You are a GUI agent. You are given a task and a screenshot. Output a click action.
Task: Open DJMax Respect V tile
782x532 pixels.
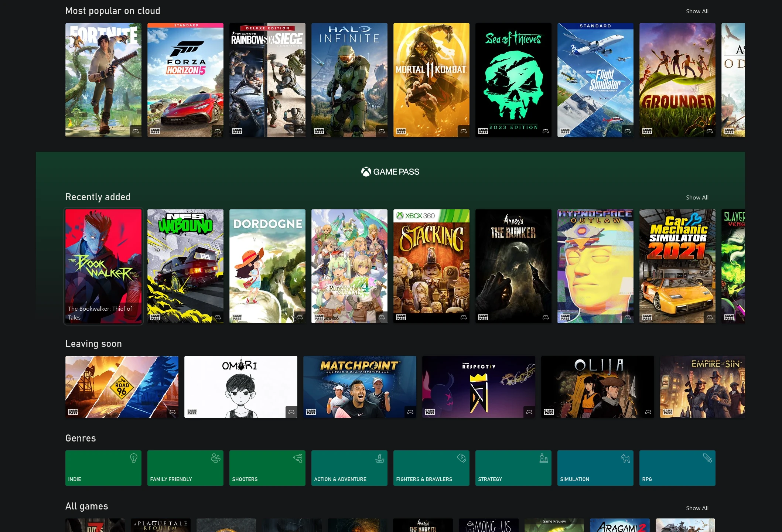(x=479, y=387)
